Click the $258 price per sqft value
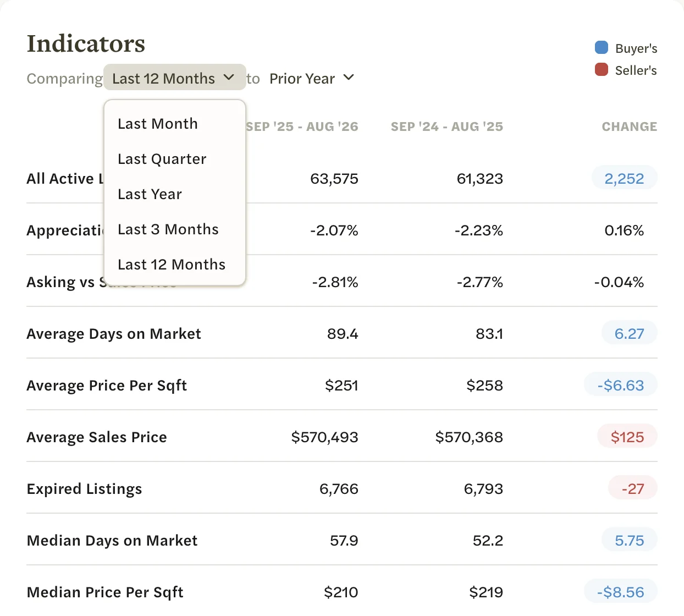This screenshot has height=616, width=684. pos(485,386)
